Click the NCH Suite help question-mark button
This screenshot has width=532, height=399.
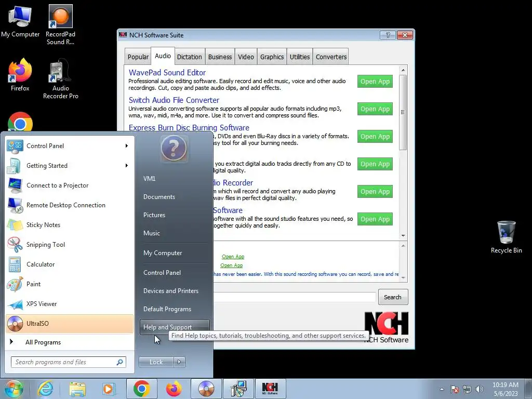click(x=388, y=35)
